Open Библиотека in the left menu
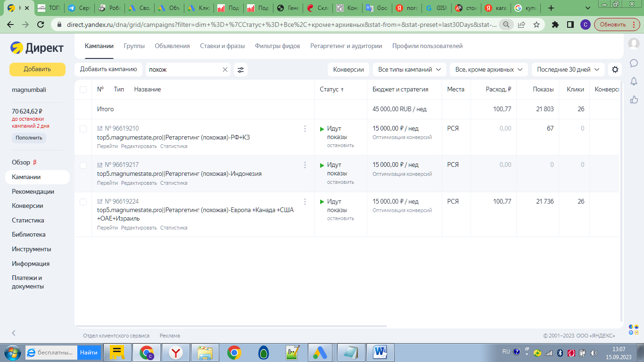Image resolution: width=644 pixels, height=362 pixels. pos(29,235)
